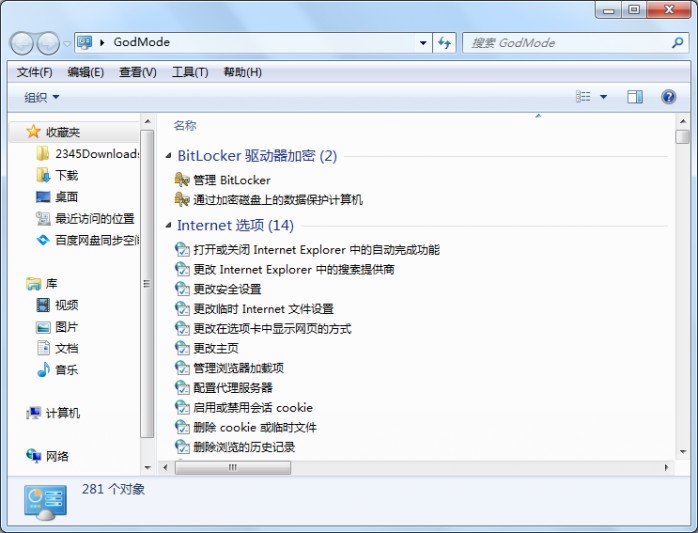The image size is (698, 533).
Task: Click the horizontal scroll left arrow
Action: click(x=166, y=468)
